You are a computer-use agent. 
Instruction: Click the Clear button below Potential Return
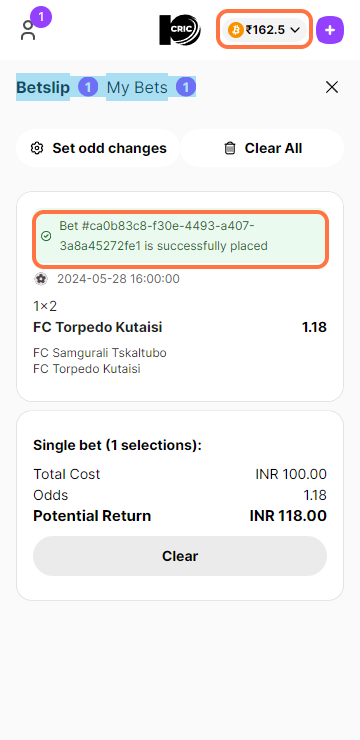tap(180, 556)
